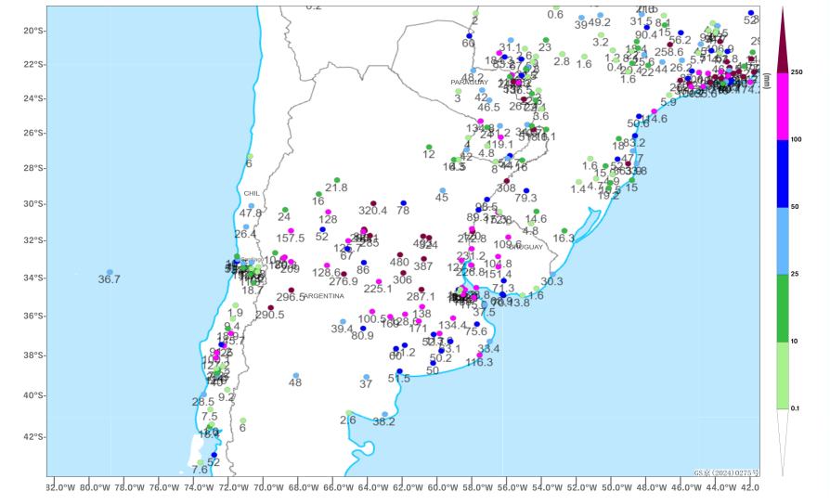
Task: Click the 75.6 station value
Action: click(476, 332)
